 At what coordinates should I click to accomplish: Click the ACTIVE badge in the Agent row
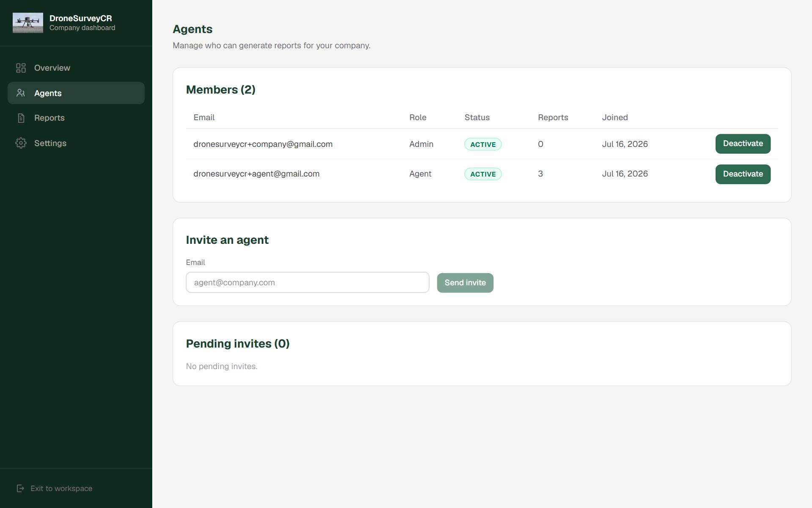(483, 174)
